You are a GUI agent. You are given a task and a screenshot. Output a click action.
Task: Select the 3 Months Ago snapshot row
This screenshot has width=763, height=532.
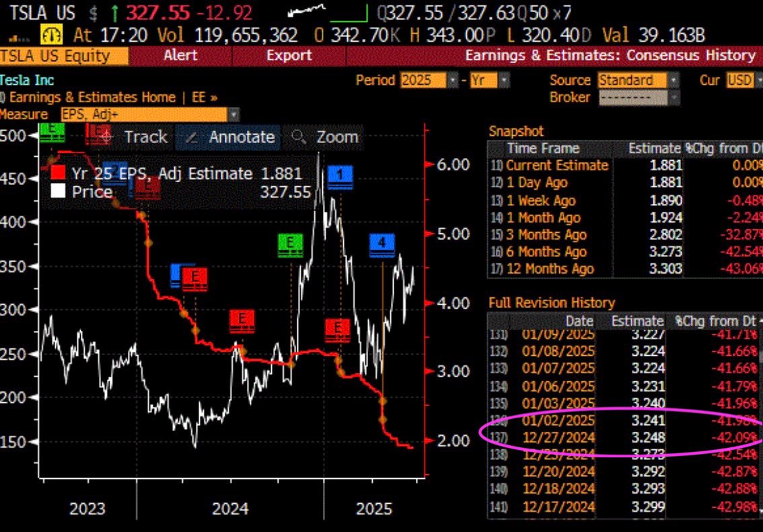[x=625, y=235]
